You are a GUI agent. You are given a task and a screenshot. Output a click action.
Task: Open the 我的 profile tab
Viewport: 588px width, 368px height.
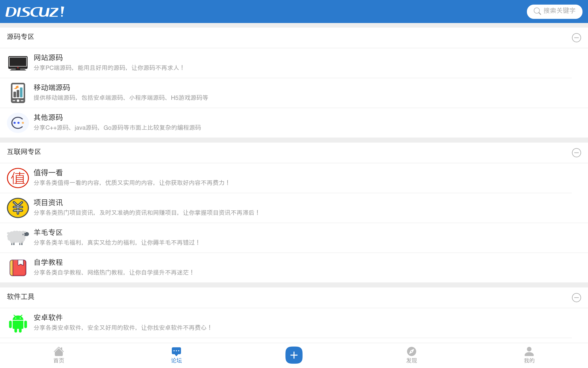pos(529,355)
